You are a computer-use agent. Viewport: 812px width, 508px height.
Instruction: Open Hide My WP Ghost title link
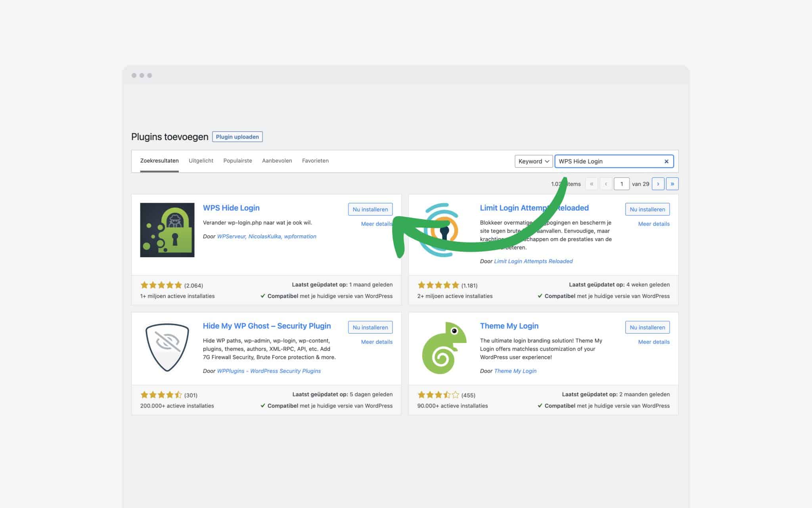pyautogui.click(x=267, y=326)
